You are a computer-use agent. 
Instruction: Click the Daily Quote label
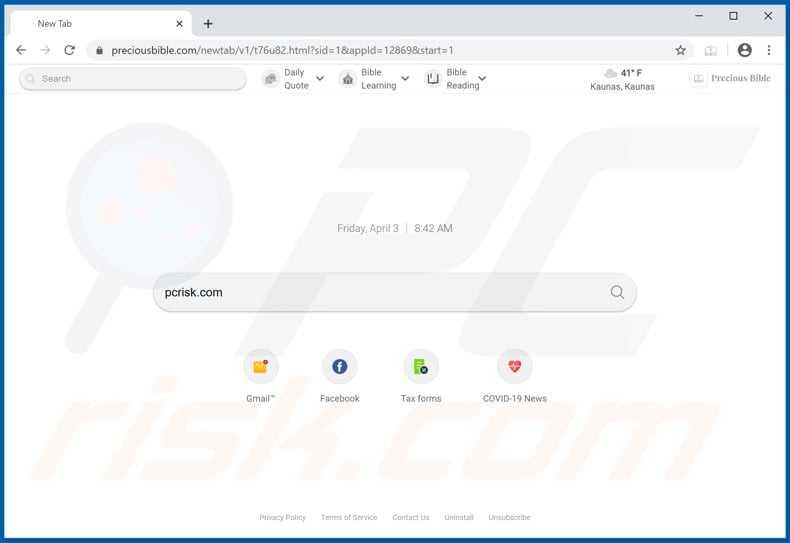coord(296,79)
